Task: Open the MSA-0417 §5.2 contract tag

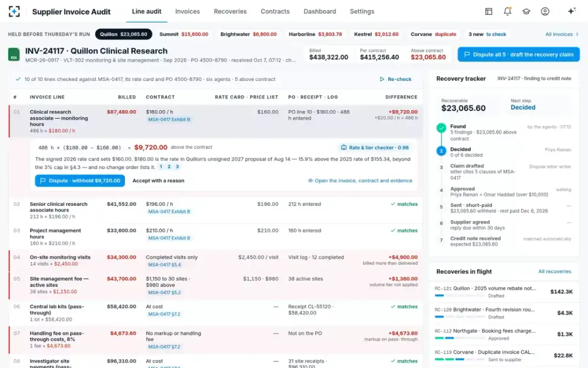Action: pos(165,292)
